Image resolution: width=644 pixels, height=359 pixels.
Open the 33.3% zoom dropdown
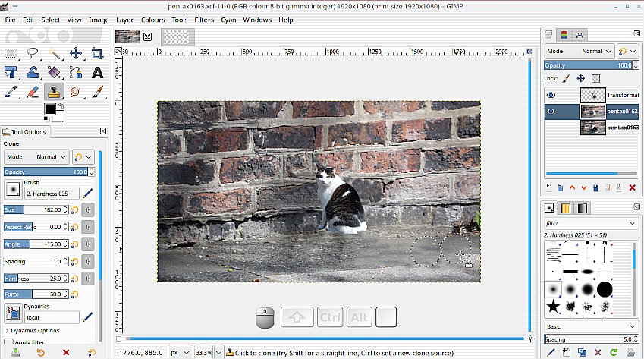pyautogui.click(x=218, y=353)
